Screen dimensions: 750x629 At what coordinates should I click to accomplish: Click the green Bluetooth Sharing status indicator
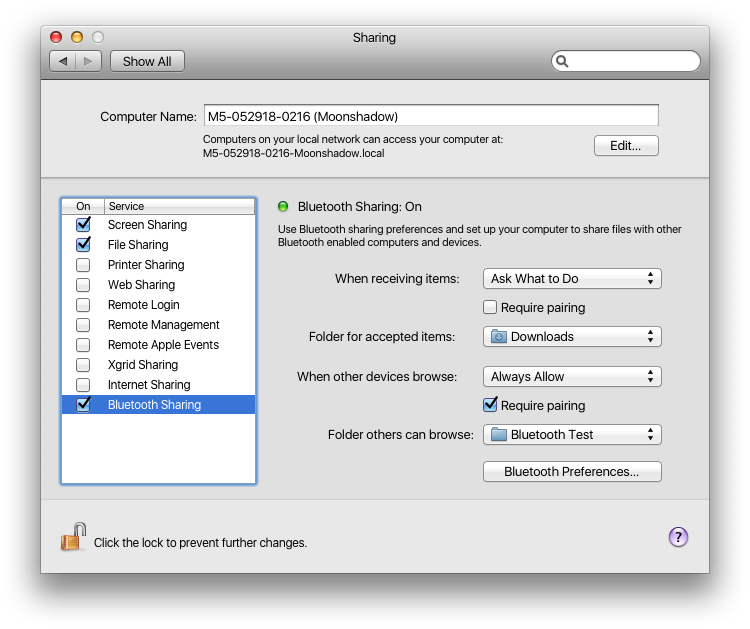pos(283,207)
